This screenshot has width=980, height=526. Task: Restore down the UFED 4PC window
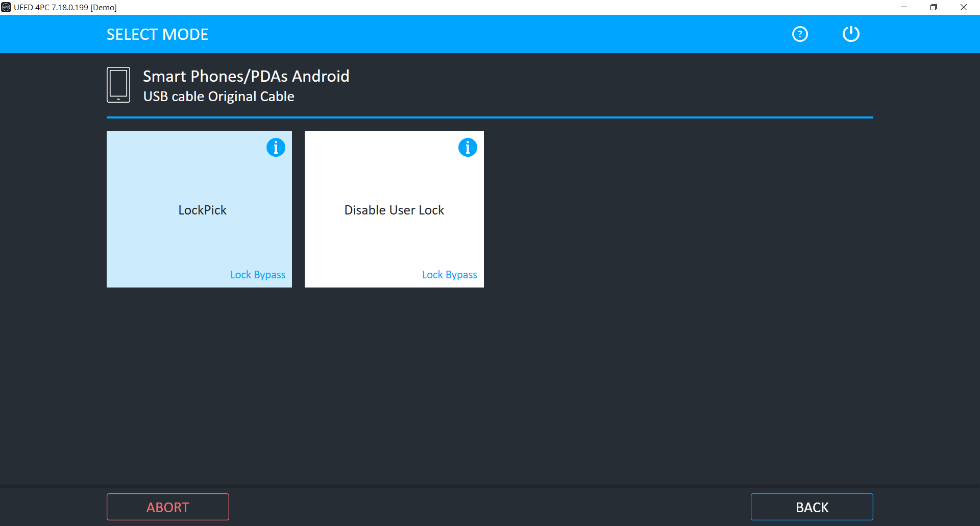(x=934, y=7)
